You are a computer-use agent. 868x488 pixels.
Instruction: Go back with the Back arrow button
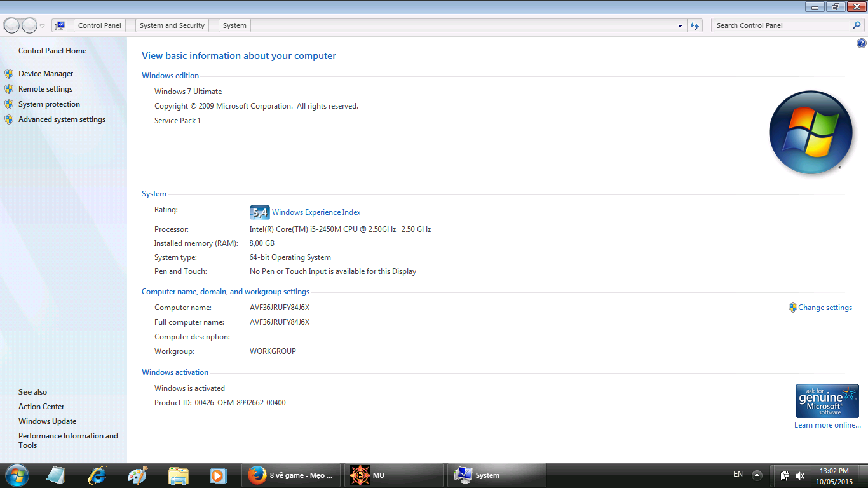(x=11, y=25)
